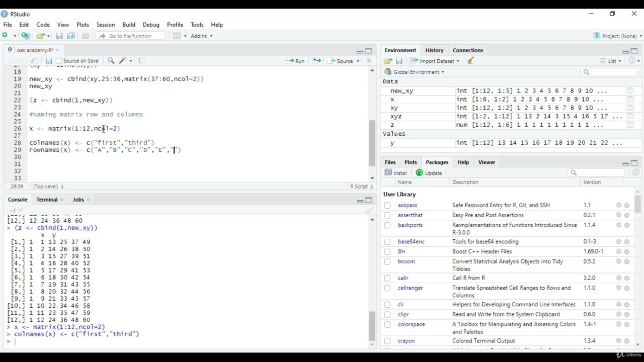Click the document outline icon in editor

369,60
